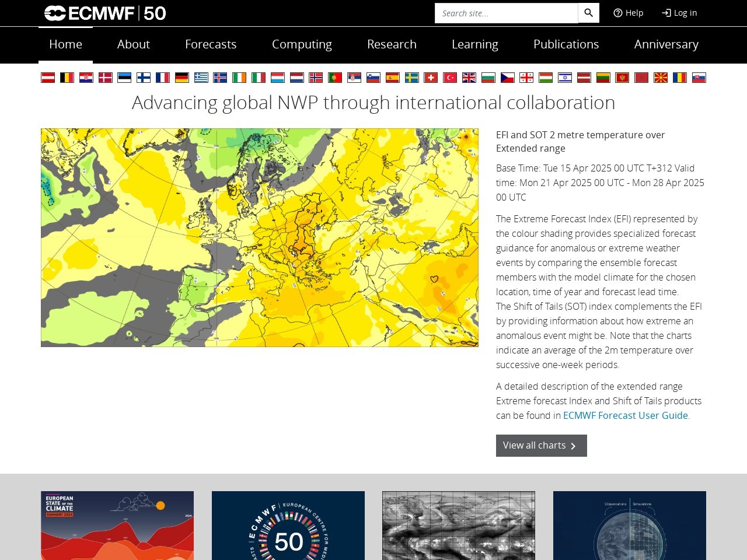Image resolution: width=747 pixels, height=560 pixels.
Task: Select the Lithuania flag
Action: pos(603,78)
